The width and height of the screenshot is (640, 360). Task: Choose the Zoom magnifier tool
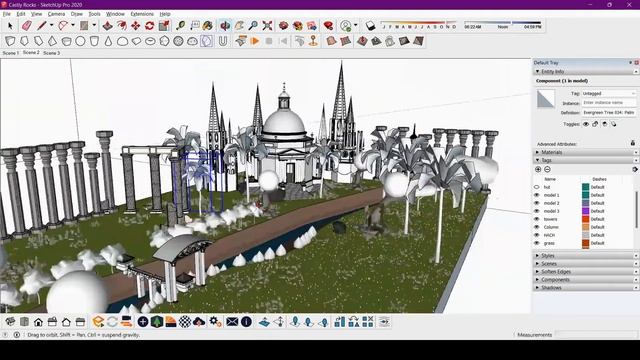click(x=253, y=26)
